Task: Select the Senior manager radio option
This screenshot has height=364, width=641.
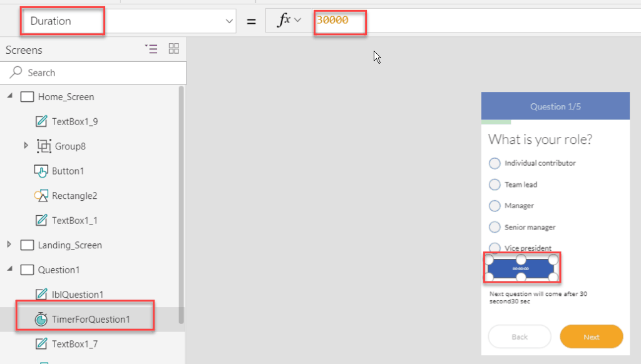Action: pyautogui.click(x=495, y=227)
